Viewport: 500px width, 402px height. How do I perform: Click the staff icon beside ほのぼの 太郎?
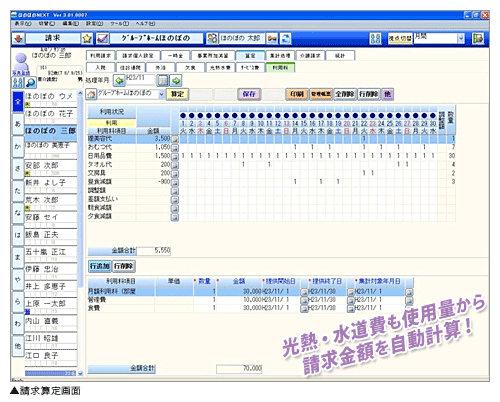pyautogui.click(x=212, y=39)
